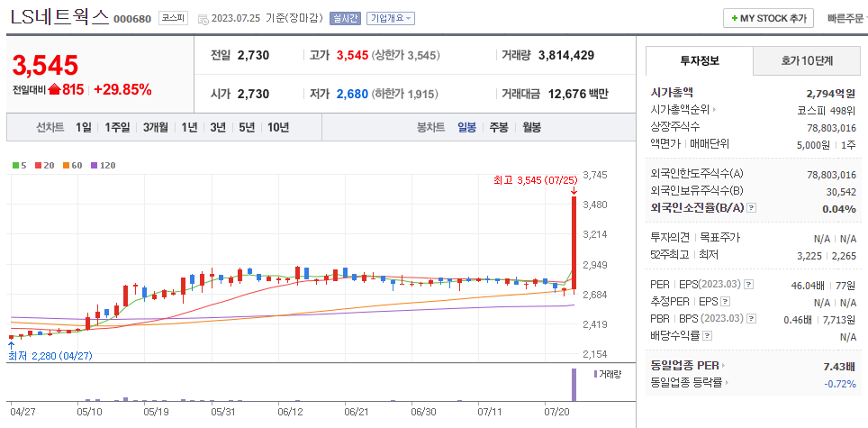Switch to the 호가10단계 tab
868x428 pixels.
(x=807, y=61)
